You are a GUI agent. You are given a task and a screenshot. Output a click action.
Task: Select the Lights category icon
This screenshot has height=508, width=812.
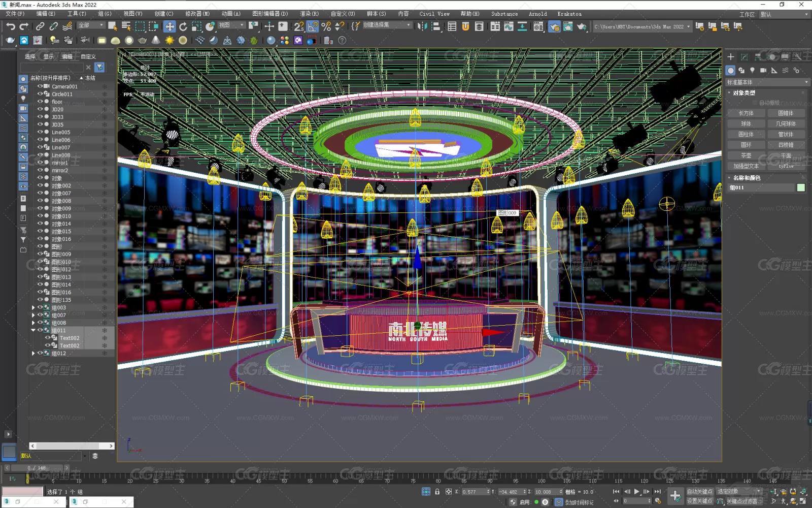click(x=752, y=70)
